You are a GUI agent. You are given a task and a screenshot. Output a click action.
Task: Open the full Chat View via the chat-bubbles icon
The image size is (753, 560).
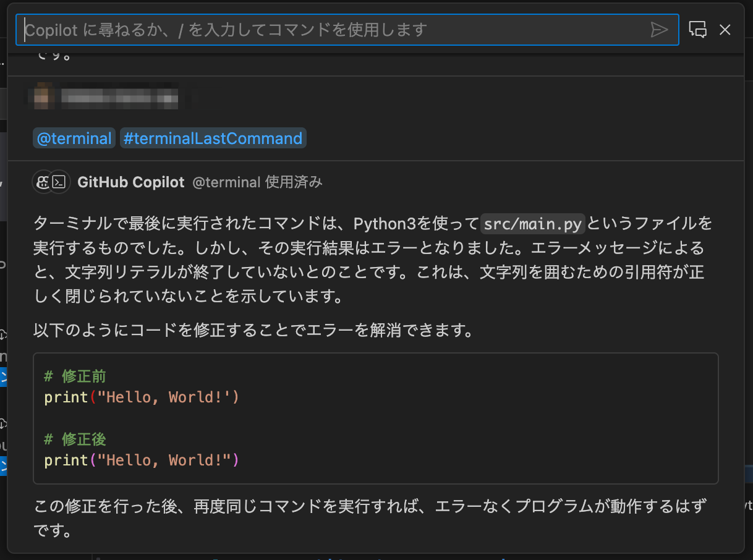coord(697,29)
